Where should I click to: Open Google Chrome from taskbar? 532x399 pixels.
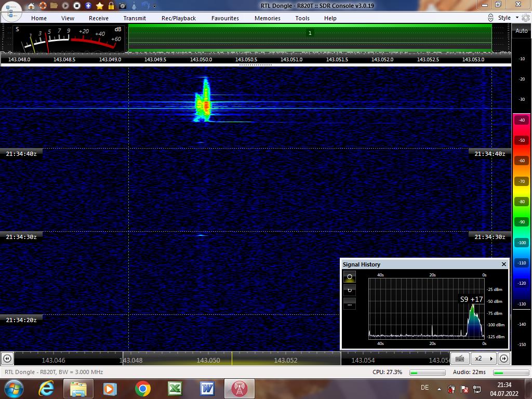(x=142, y=389)
